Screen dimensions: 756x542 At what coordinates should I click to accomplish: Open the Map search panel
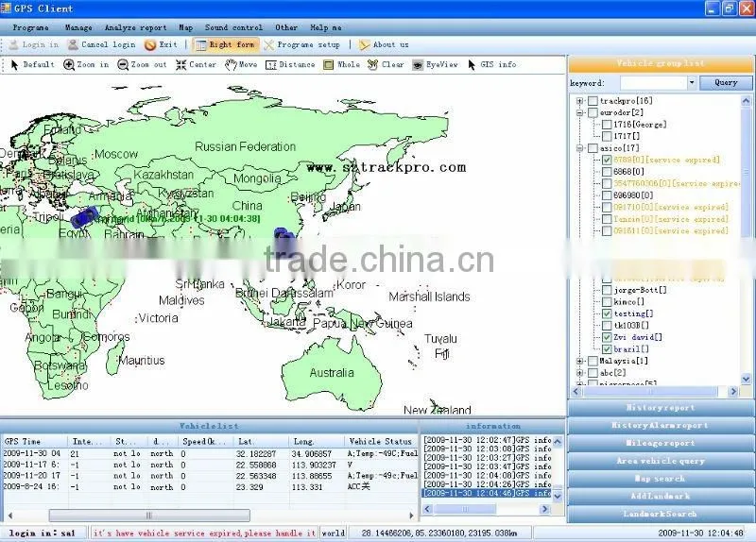(660, 479)
